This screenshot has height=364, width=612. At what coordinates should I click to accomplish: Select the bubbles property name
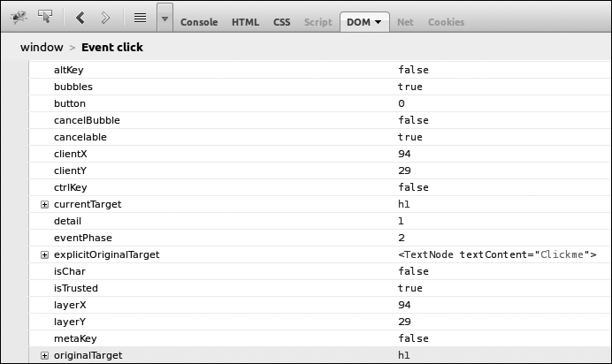(73, 87)
